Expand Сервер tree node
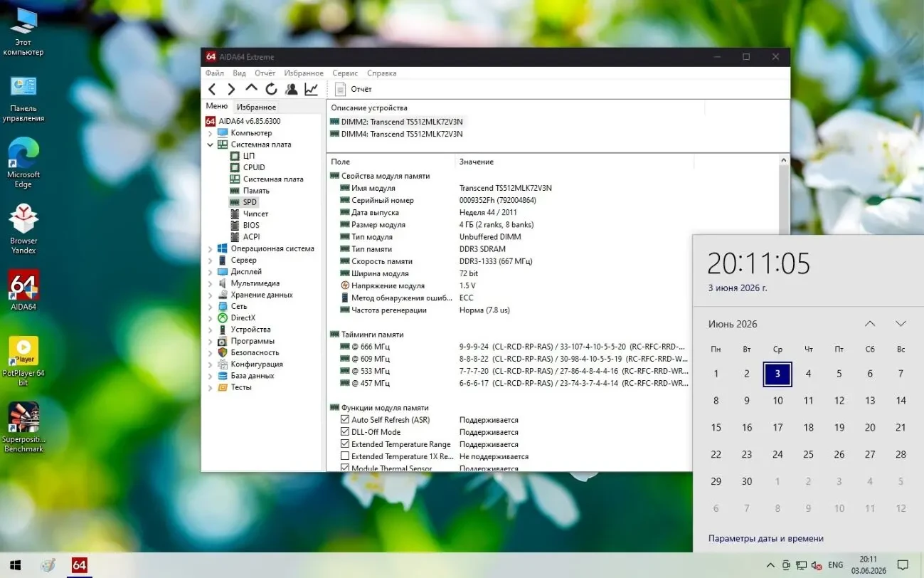 (210, 261)
